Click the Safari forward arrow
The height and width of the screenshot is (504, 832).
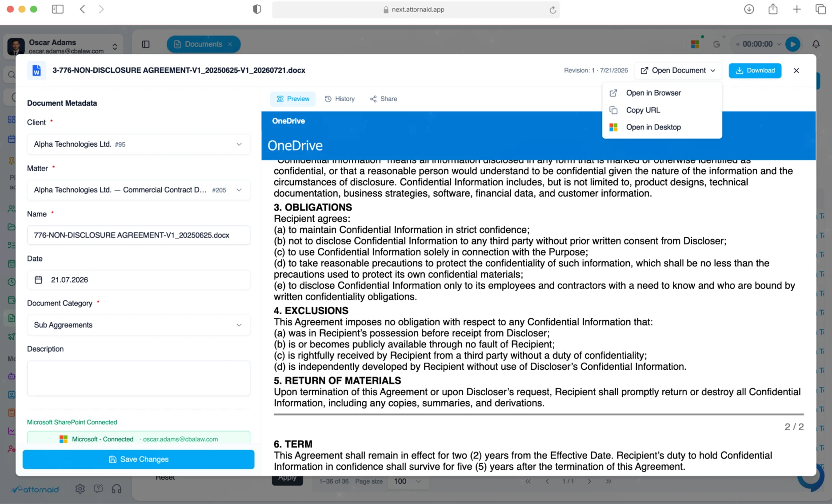coord(101,9)
